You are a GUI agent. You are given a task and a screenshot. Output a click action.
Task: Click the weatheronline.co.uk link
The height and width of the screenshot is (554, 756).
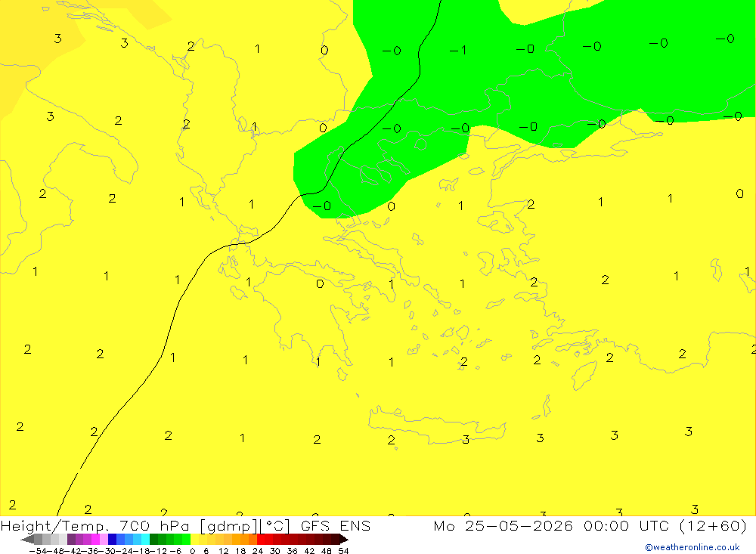click(x=692, y=547)
